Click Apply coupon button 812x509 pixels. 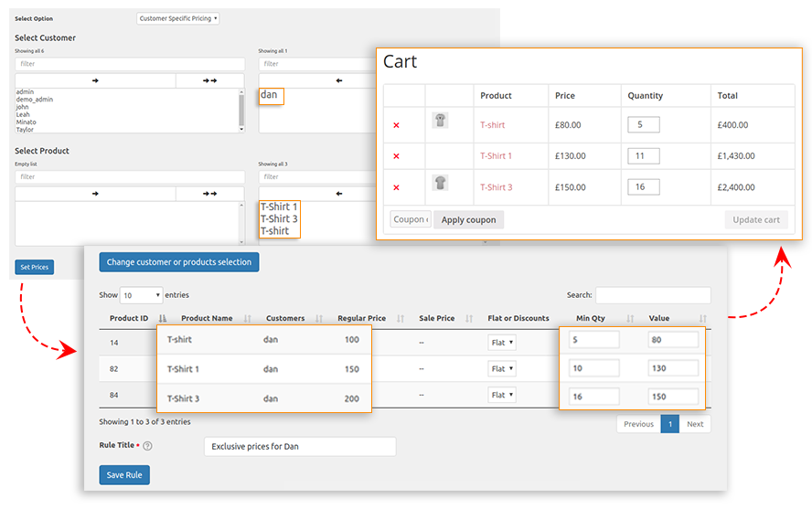[x=469, y=220]
